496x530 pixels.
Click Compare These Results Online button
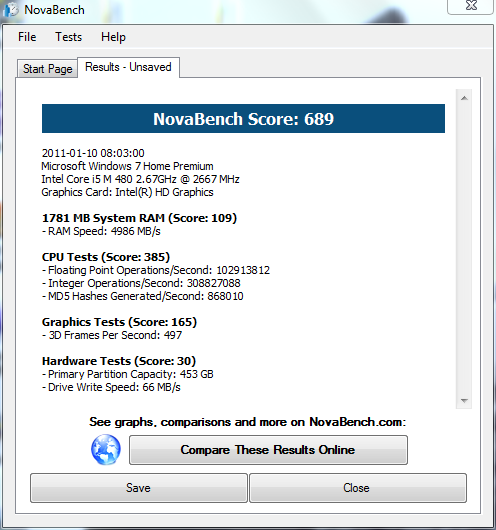click(x=268, y=450)
